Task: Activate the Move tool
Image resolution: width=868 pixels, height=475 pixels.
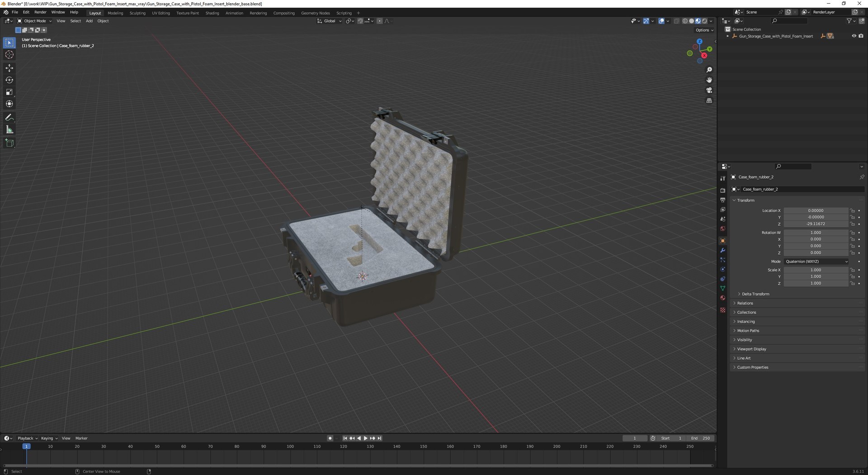Action: click(x=9, y=68)
